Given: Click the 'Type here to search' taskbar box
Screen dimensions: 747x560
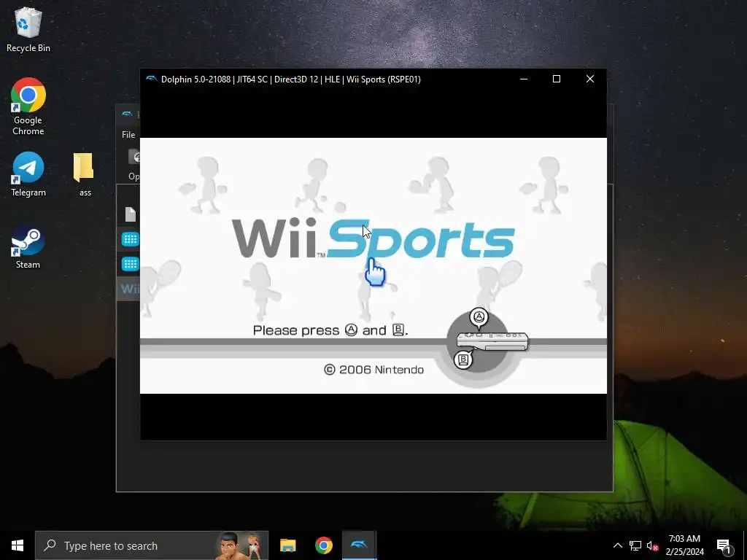Looking at the screenshot, I should [x=152, y=545].
